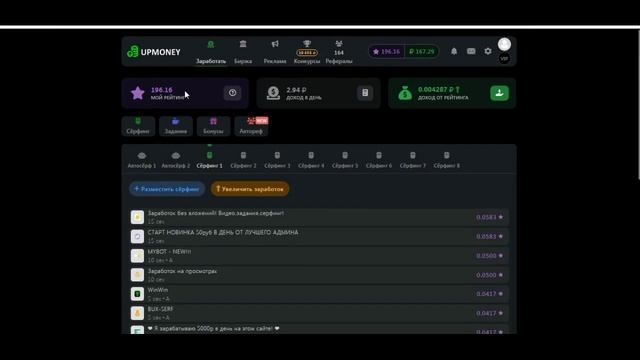640x360 pixels.
Task: Click the 196.16 rating balance in header
Action: (x=386, y=51)
